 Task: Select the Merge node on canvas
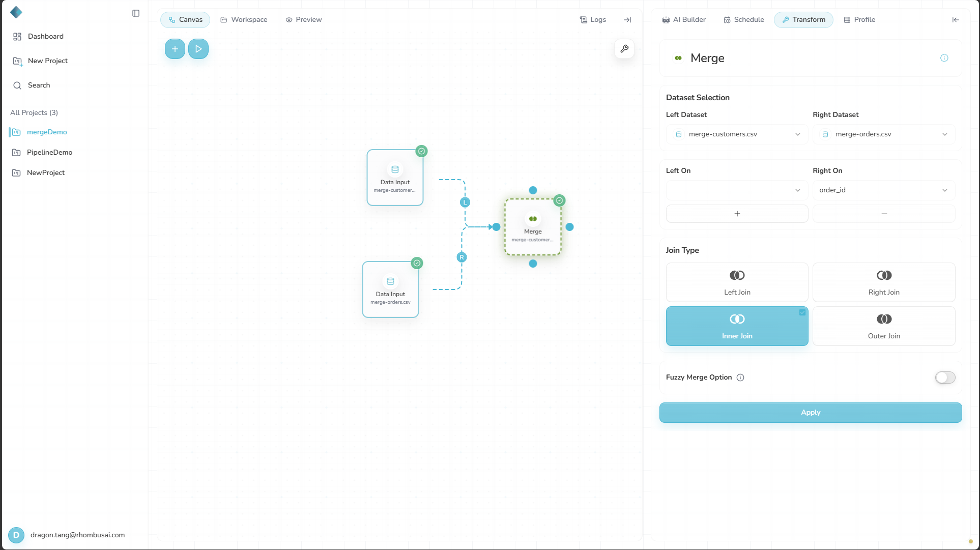[533, 227]
